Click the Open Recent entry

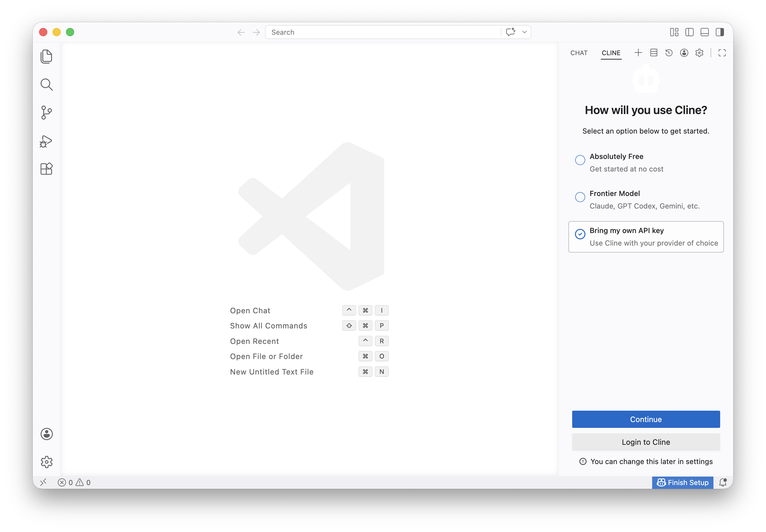(309, 341)
